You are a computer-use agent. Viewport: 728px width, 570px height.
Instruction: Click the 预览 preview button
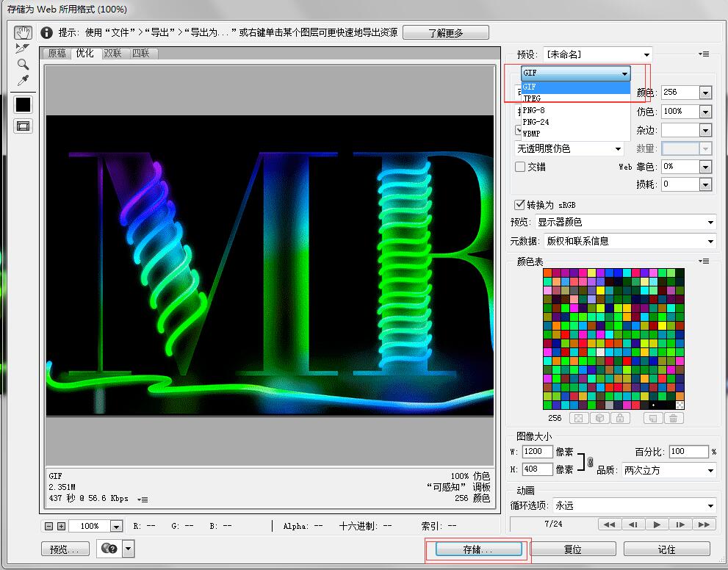(65, 549)
